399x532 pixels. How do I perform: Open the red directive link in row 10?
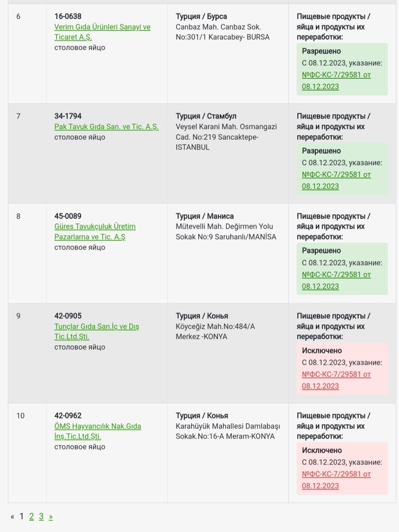click(x=336, y=474)
